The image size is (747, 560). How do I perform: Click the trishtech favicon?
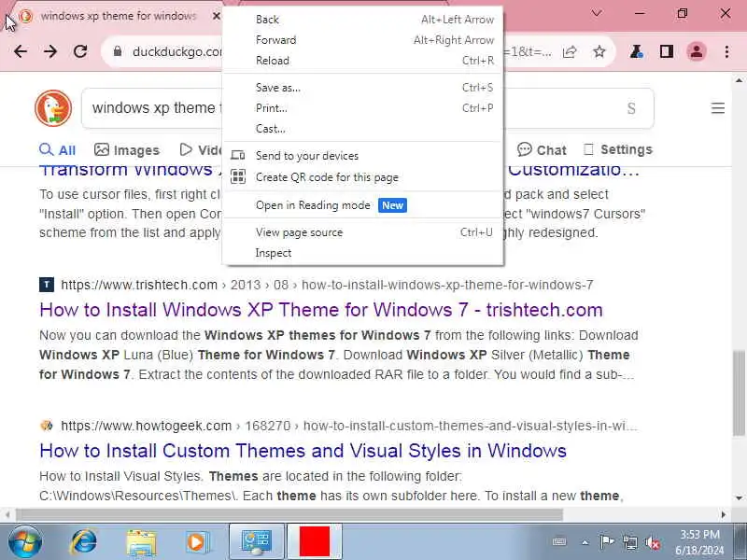pos(47,285)
